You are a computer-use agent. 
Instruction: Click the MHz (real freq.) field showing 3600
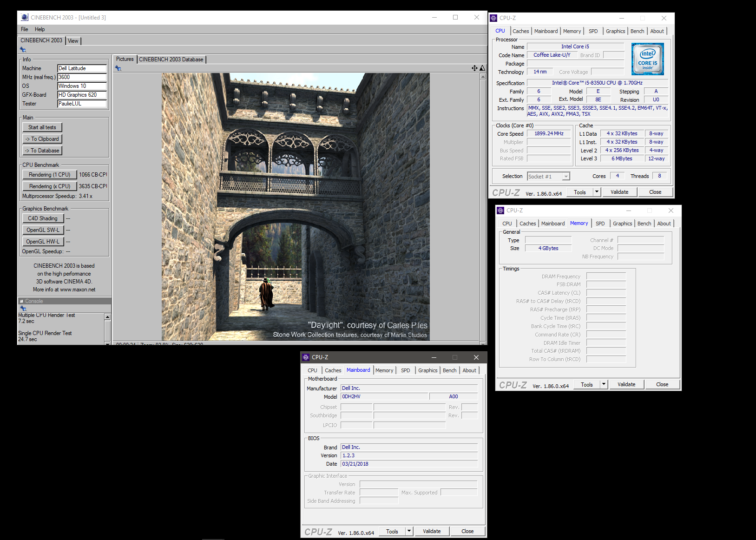[x=82, y=77]
